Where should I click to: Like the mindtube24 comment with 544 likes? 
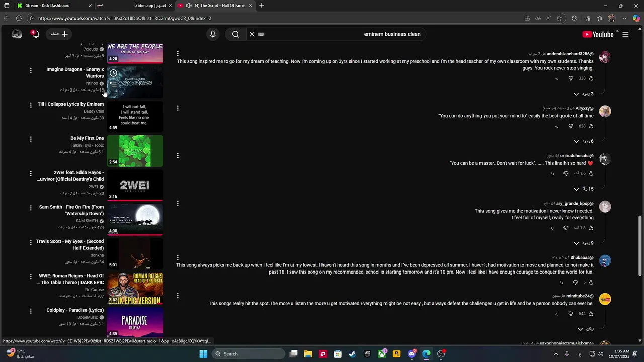591,314
